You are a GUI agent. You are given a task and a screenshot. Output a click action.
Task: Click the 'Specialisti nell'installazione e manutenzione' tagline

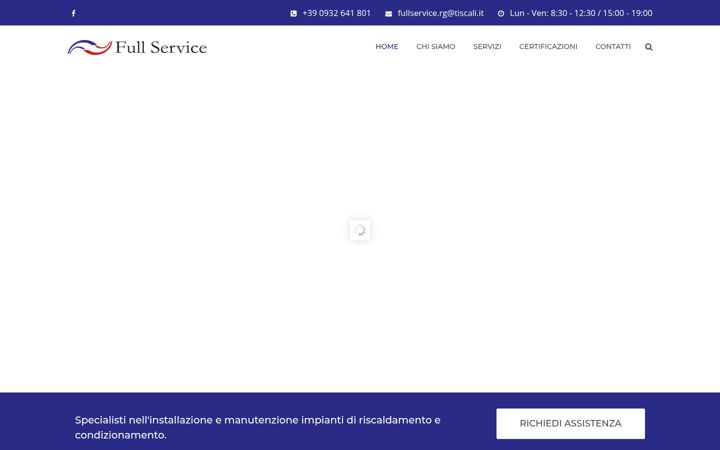258,427
